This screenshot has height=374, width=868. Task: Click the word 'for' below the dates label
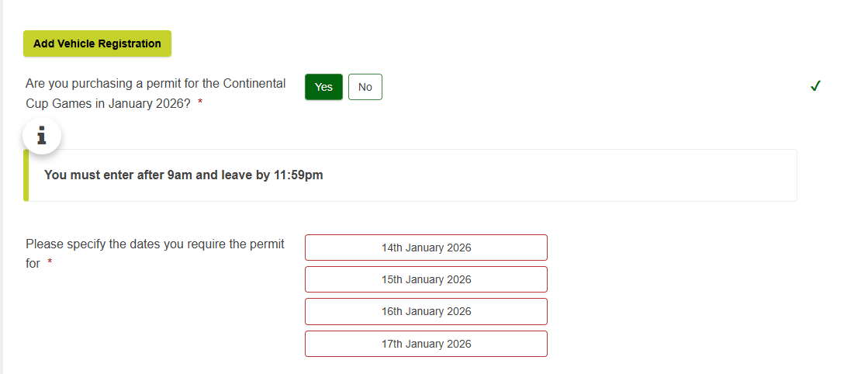pyautogui.click(x=33, y=264)
